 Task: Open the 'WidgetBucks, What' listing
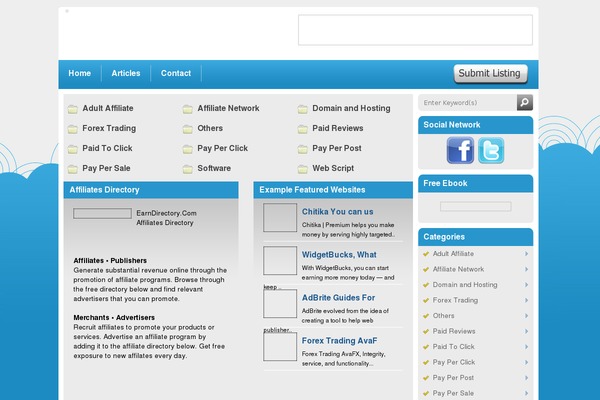339,255
